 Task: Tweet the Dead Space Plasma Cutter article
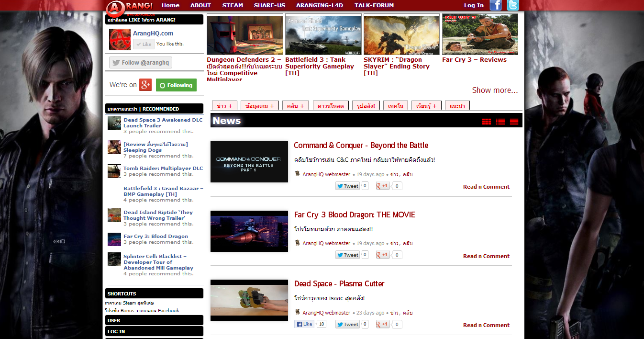point(347,325)
